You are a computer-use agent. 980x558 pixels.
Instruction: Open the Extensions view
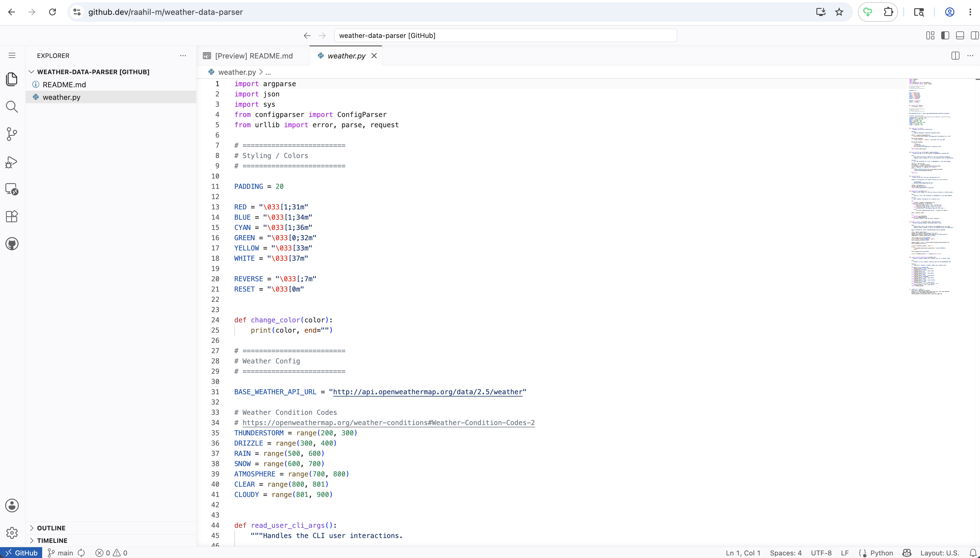click(x=12, y=217)
